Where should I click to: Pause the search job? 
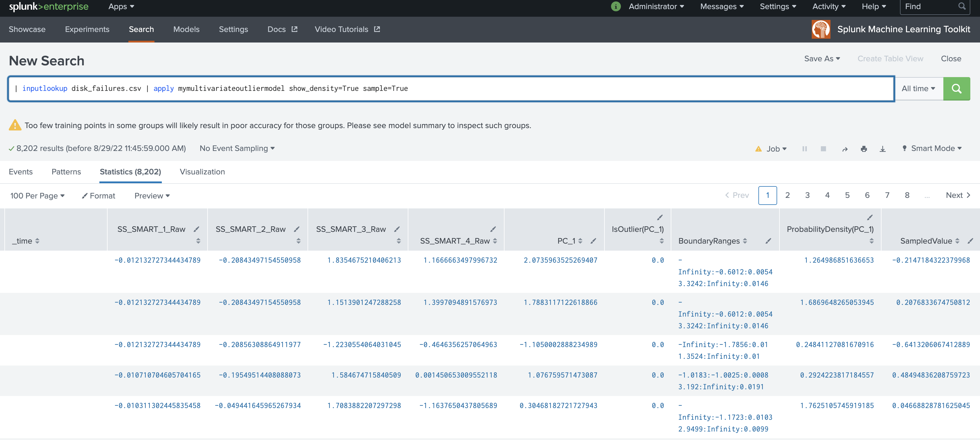click(x=805, y=149)
